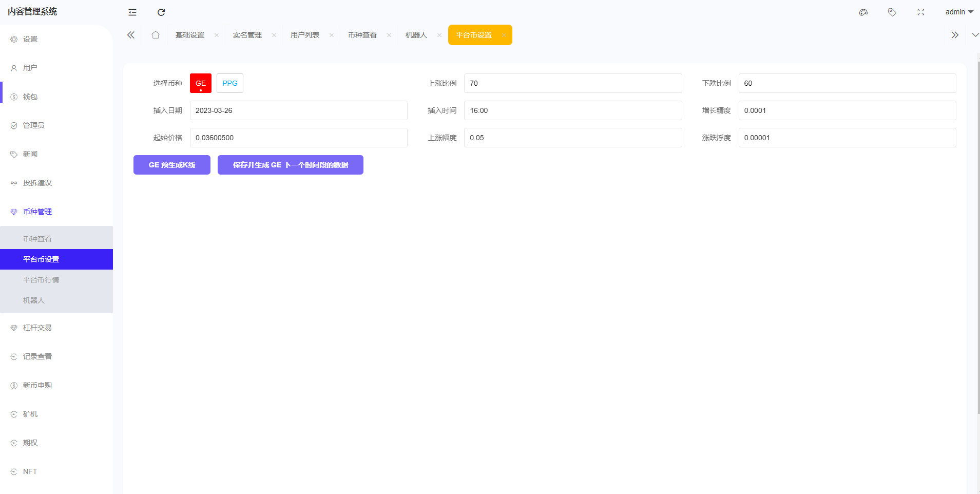Open the theme palette icon
This screenshot has width=980, height=494.
pos(863,12)
